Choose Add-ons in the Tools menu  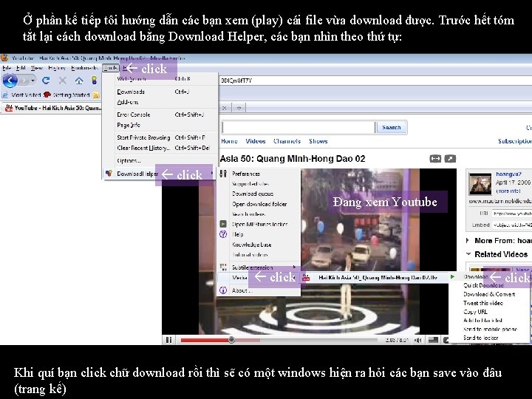click(x=160, y=102)
